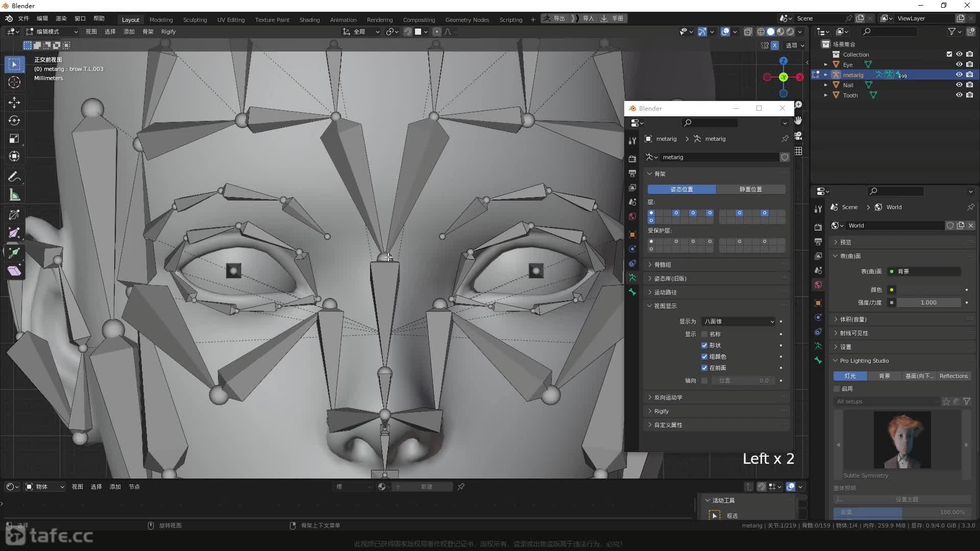Image resolution: width=980 pixels, height=551 pixels.
Task: Hide the metarig object in viewport
Action: tap(959, 74)
